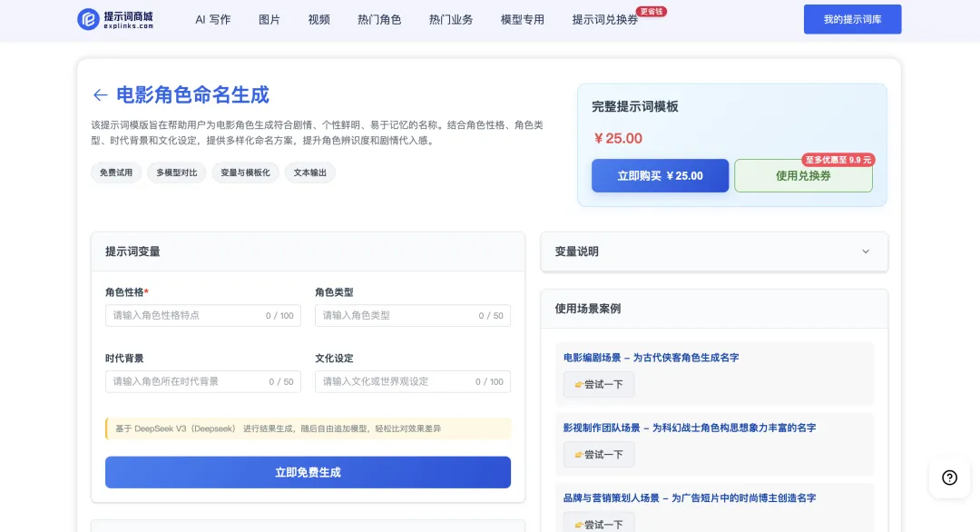Click the ¥25.00 price text
This screenshot has height=532, width=980.
point(618,138)
